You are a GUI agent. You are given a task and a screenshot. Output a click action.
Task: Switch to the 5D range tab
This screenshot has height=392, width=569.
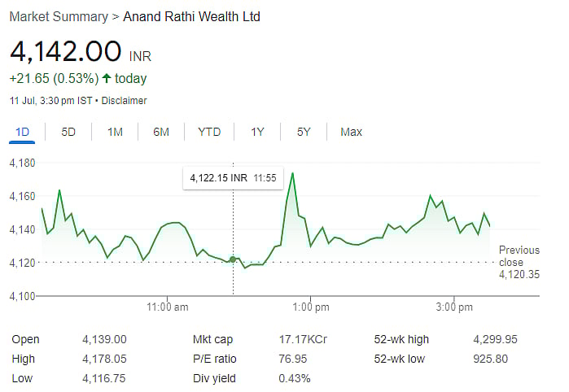click(x=68, y=132)
